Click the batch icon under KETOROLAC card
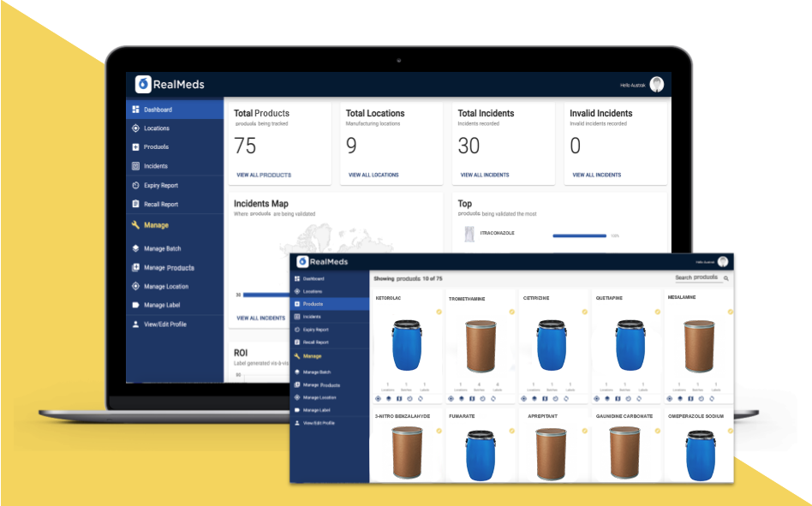The image size is (812, 506). (x=388, y=398)
